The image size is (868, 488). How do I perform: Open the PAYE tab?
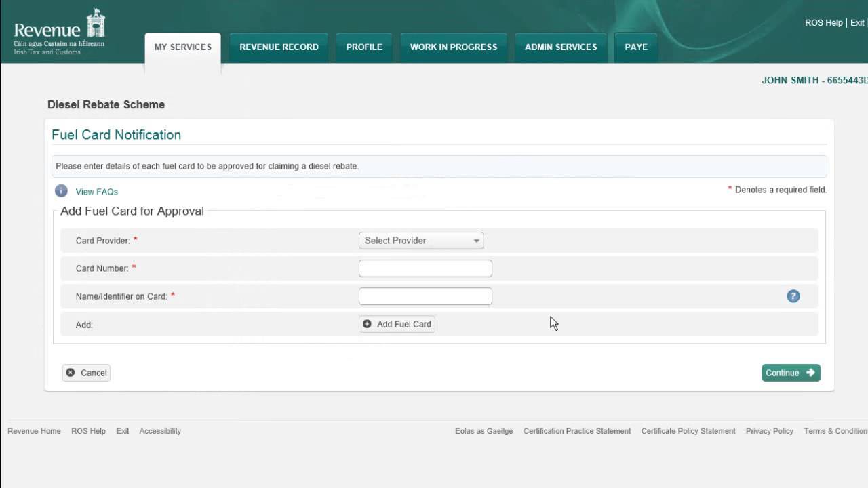coord(636,47)
